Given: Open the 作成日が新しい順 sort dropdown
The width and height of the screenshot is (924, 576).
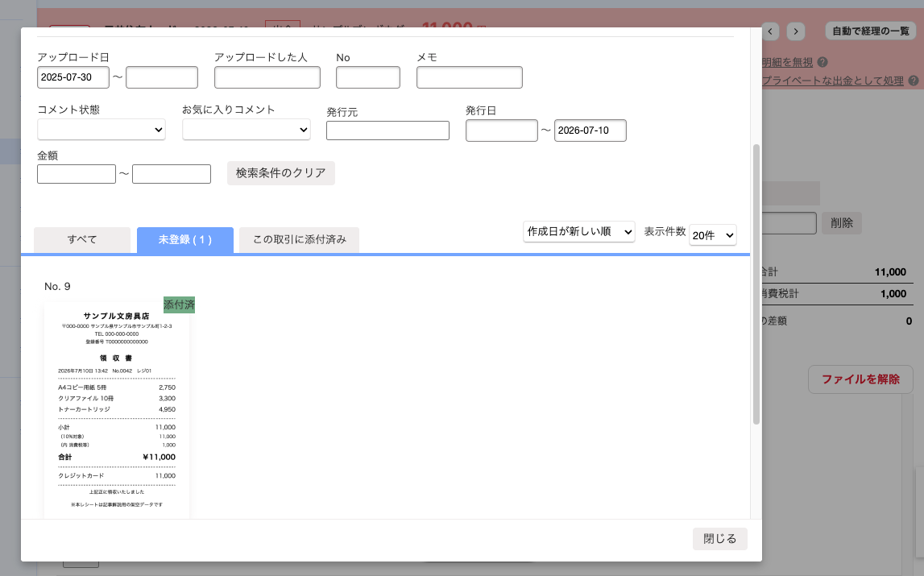Looking at the screenshot, I should (579, 232).
